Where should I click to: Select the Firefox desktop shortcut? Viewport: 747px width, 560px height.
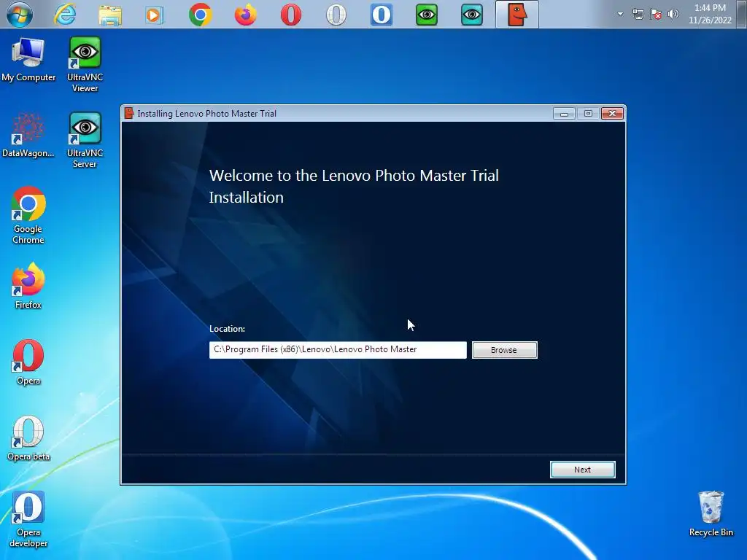point(28,286)
